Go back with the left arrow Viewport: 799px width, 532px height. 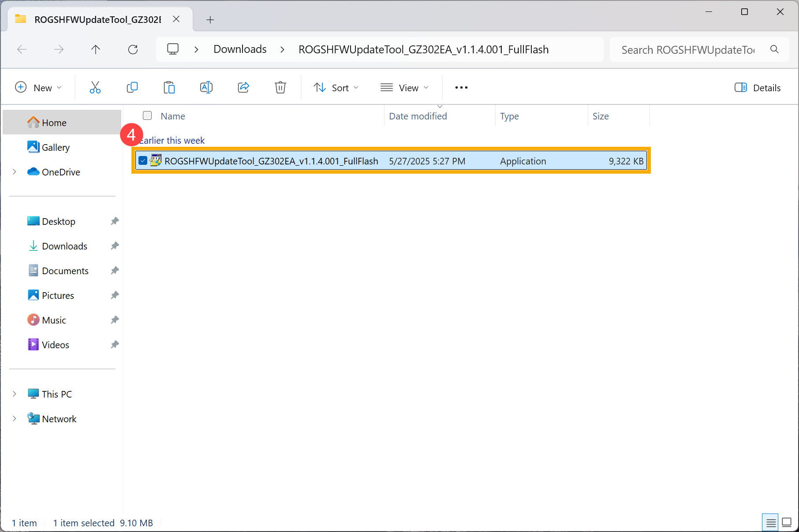click(x=22, y=49)
